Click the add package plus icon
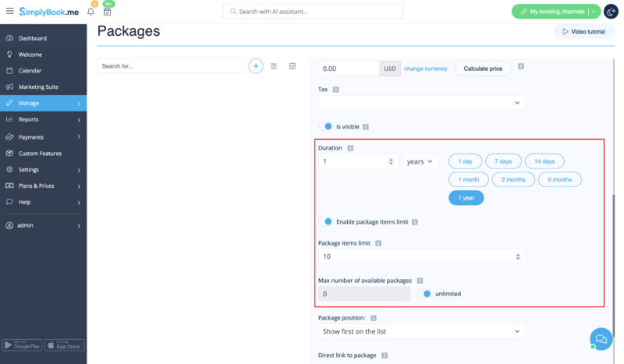 pyautogui.click(x=256, y=66)
